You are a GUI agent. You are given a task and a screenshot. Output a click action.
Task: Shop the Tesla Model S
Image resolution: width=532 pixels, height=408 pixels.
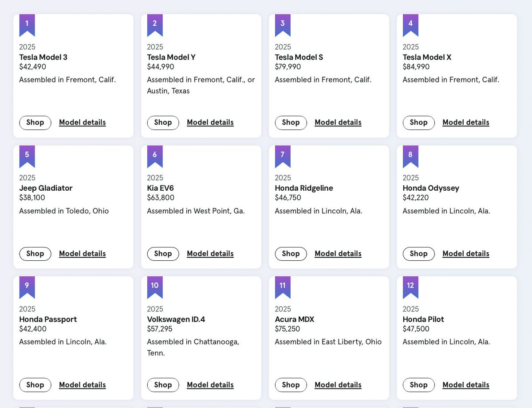click(291, 123)
